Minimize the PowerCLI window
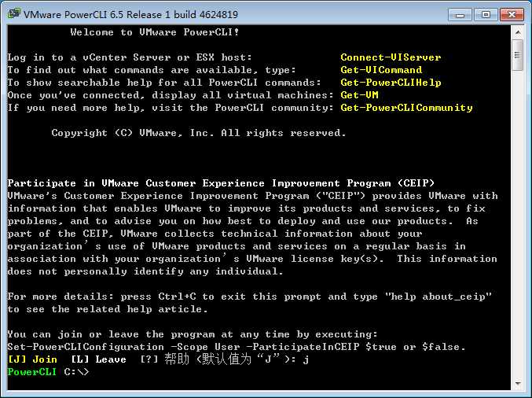Image resolution: width=532 pixels, height=398 pixels. click(460, 15)
